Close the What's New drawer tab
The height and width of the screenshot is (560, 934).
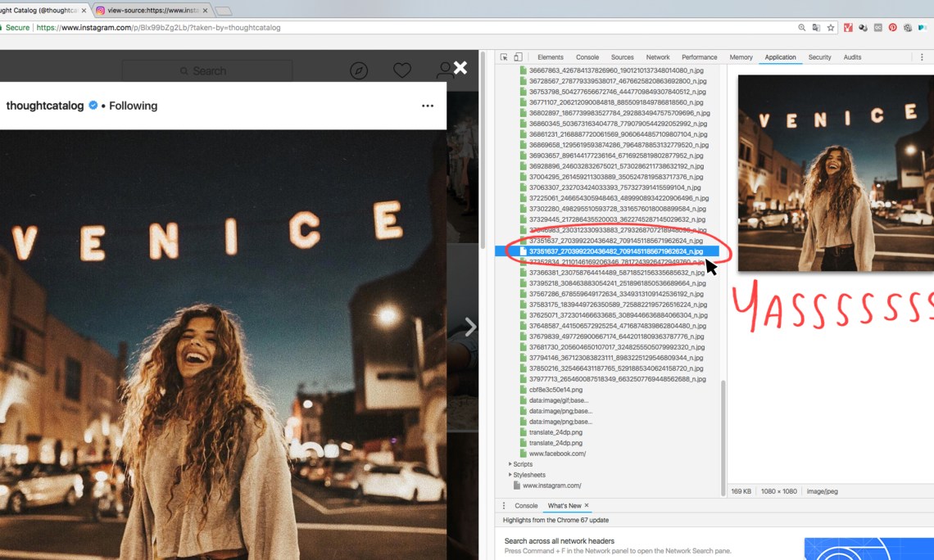pos(587,505)
